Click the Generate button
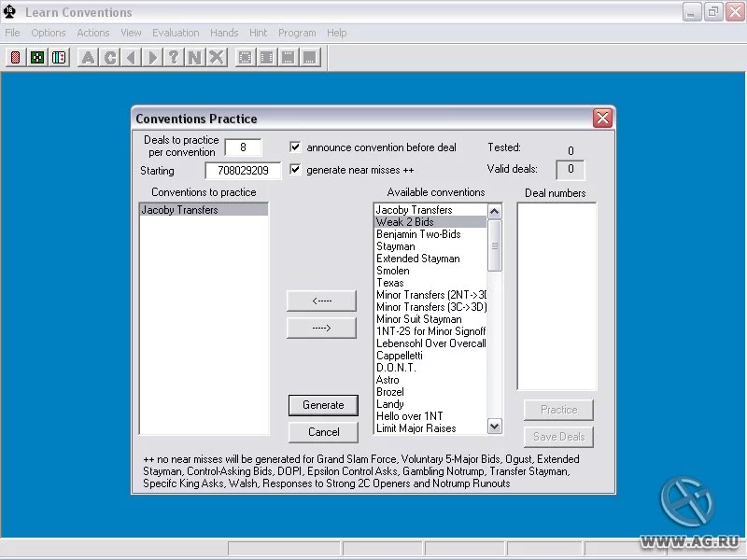Screen dimensions: 747x560 coord(323,405)
